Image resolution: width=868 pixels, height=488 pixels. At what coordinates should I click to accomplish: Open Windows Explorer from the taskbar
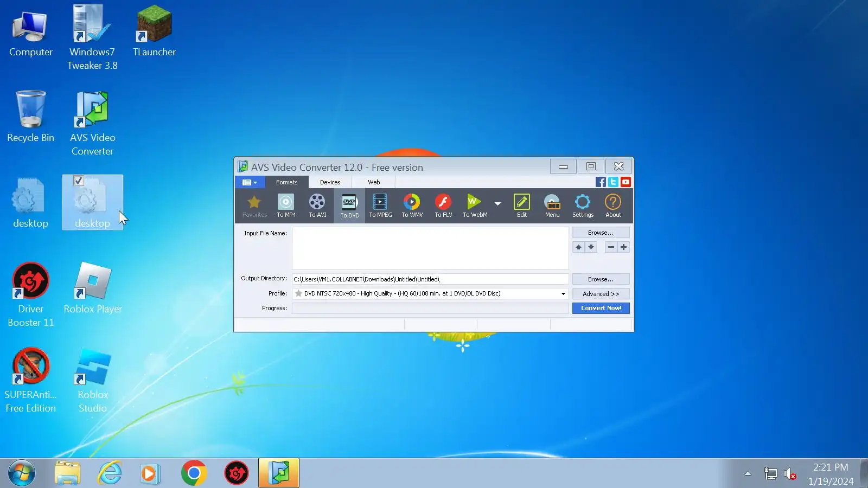[68, 473]
